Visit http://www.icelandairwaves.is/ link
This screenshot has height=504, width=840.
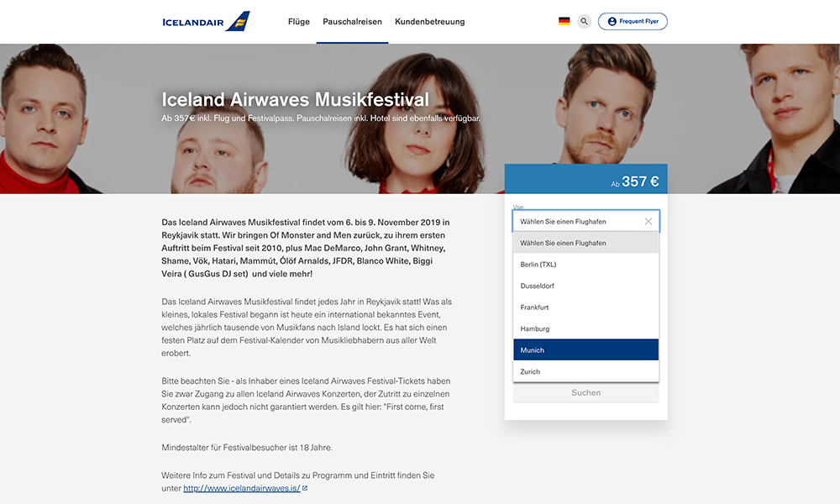click(242, 489)
